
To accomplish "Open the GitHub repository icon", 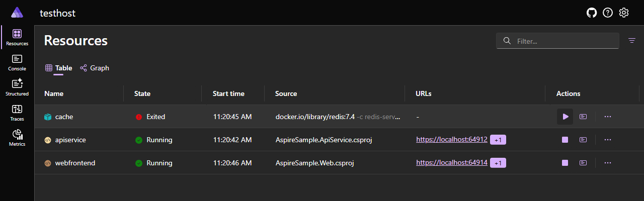I will (x=592, y=13).
